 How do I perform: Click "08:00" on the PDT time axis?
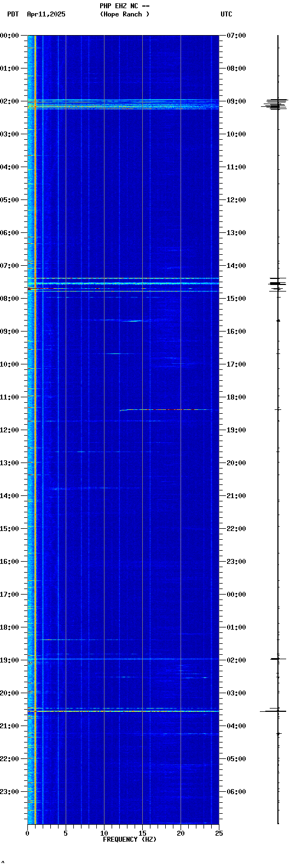pyautogui.click(x=10, y=299)
